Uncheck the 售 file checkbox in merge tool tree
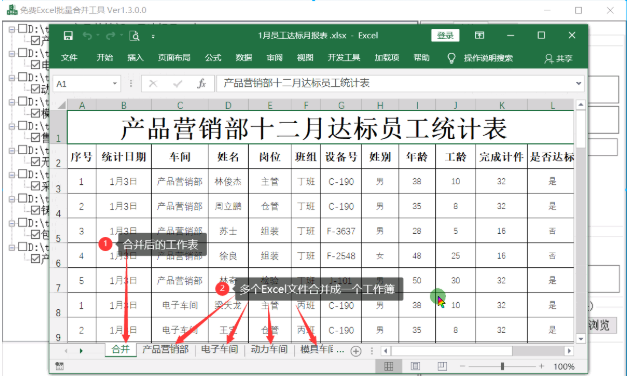 pyautogui.click(x=35, y=137)
